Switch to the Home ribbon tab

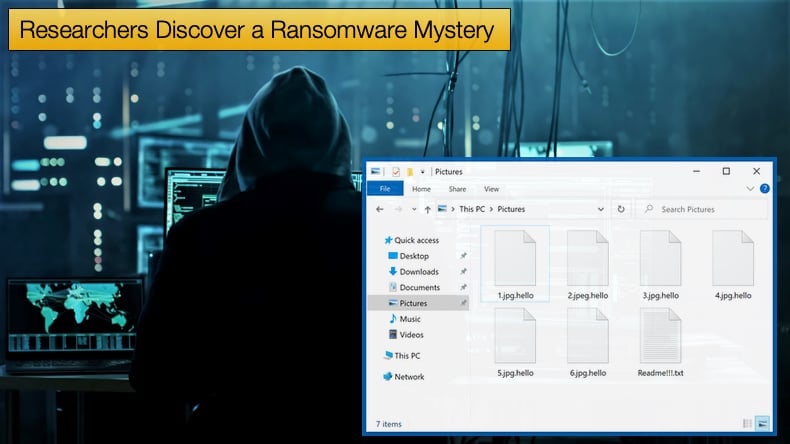point(421,189)
